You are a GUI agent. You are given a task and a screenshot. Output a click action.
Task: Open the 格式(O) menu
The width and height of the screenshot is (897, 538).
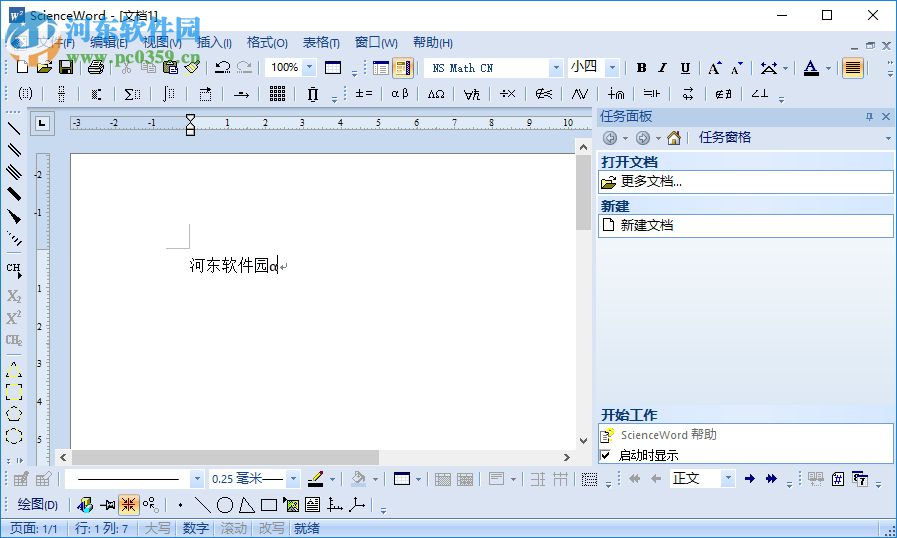(267, 42)
